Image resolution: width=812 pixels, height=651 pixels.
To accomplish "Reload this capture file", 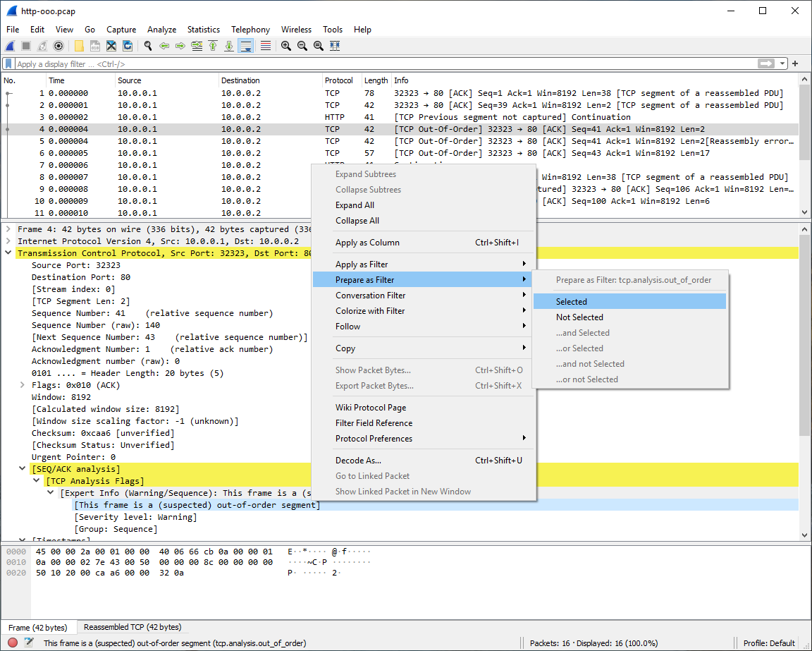I will (128, 45).
